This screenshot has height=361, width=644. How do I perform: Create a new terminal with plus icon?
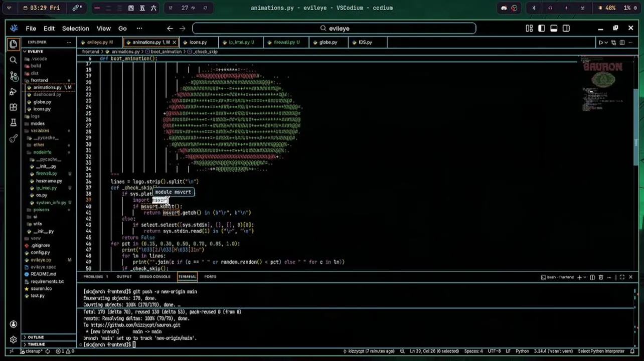point(579,277)
